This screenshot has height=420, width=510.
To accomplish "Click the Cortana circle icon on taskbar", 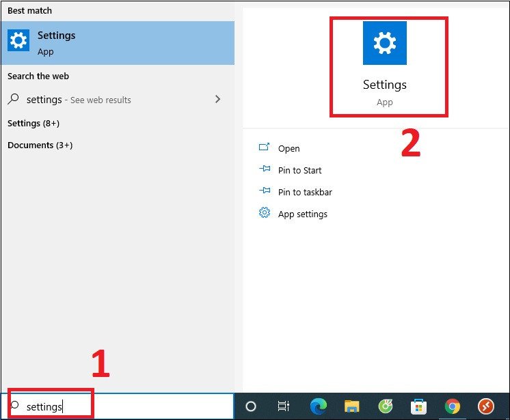I will (251, 406).
